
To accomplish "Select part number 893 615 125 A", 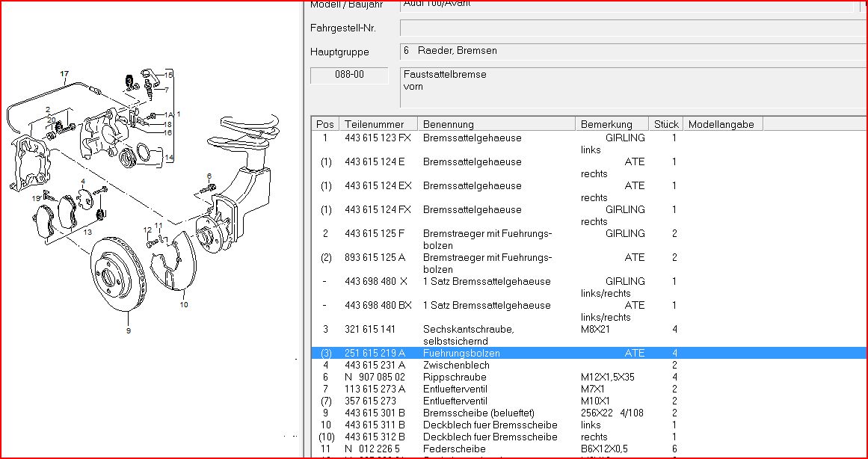I will click(x=375, y=257).
